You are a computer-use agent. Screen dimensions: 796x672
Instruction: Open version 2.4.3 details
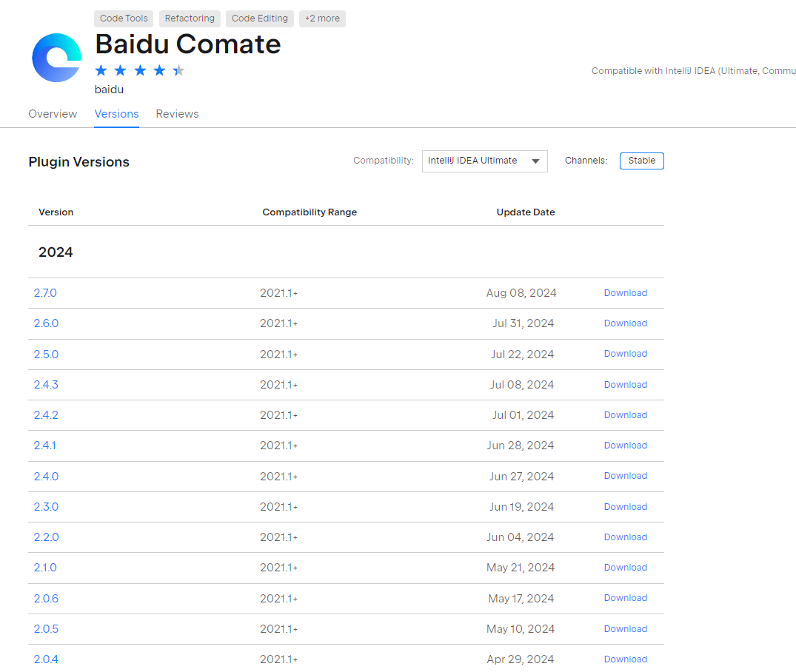[x=46, y=385]
